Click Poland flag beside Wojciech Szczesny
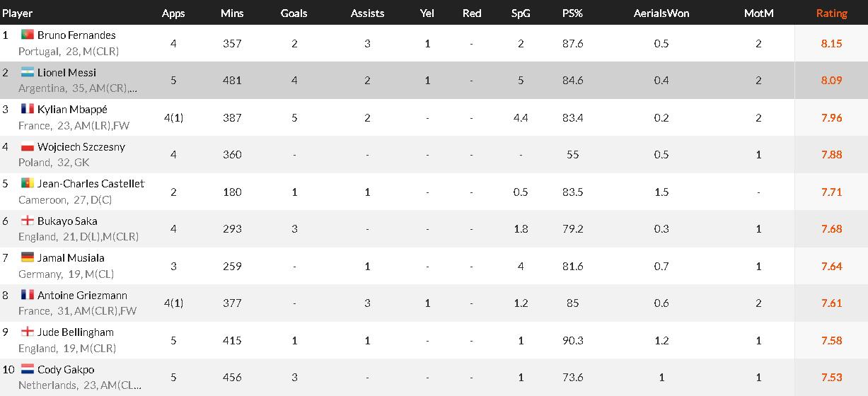The width and height of the screenshot is (868, 396). (28, 146)
